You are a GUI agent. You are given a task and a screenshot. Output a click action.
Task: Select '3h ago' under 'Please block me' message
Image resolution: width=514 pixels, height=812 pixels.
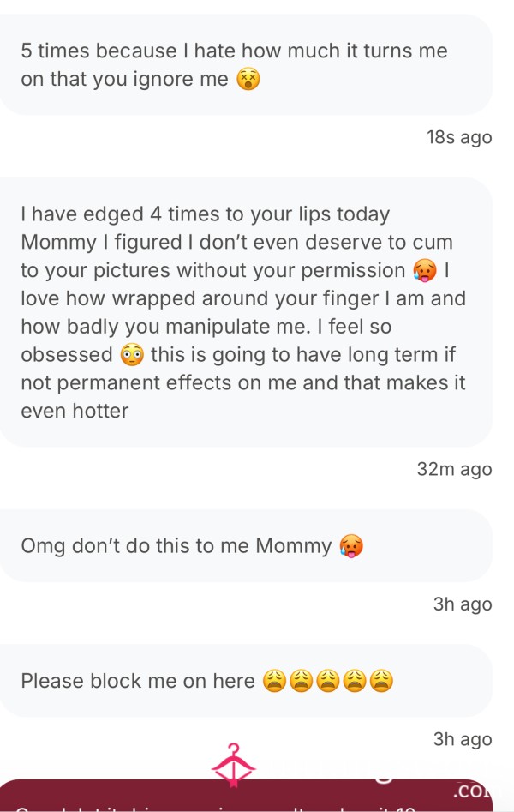[x=463, y=739]
